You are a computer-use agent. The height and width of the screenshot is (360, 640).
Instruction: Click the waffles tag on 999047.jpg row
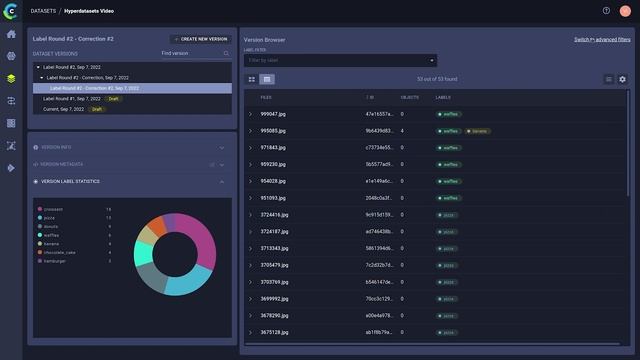pyautogui.click(x=448, y=114)
